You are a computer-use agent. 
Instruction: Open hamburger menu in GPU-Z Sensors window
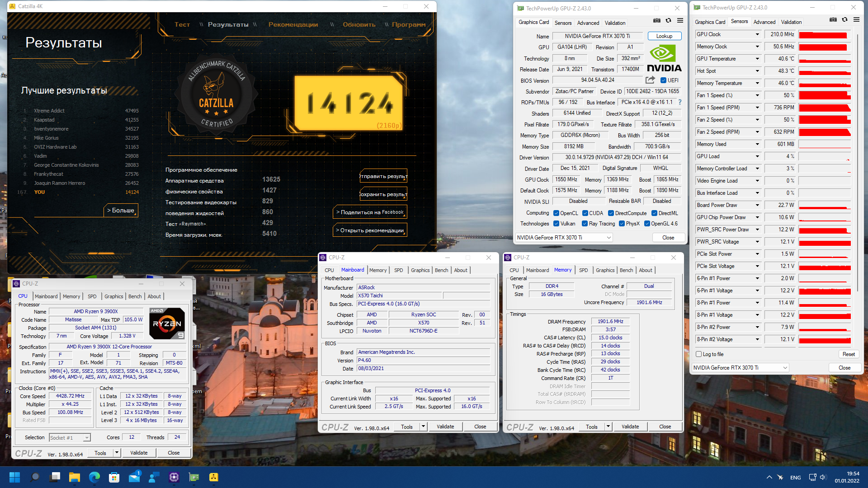pyautogui.click(x=856, y=19)
